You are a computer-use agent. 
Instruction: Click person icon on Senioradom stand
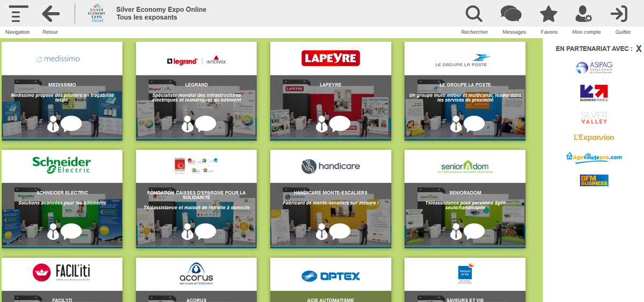point(456,232)
